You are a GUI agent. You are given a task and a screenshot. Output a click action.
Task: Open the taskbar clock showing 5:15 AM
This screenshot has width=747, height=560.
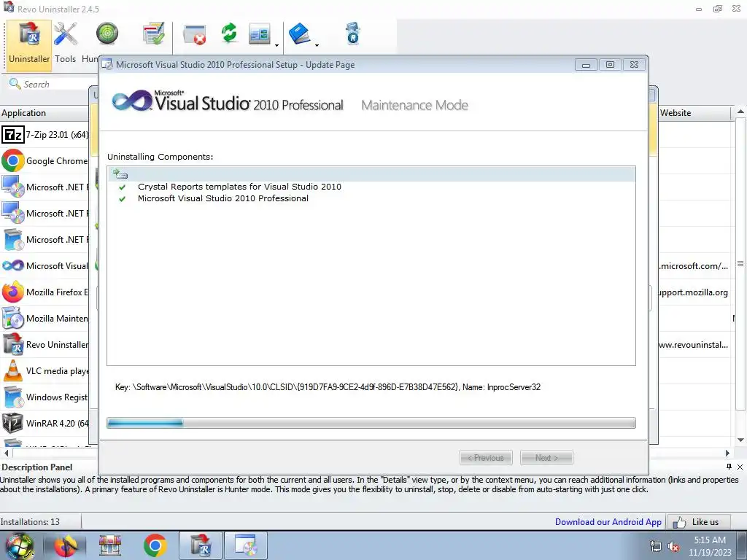pyautogui.click(x=710, y=546)
